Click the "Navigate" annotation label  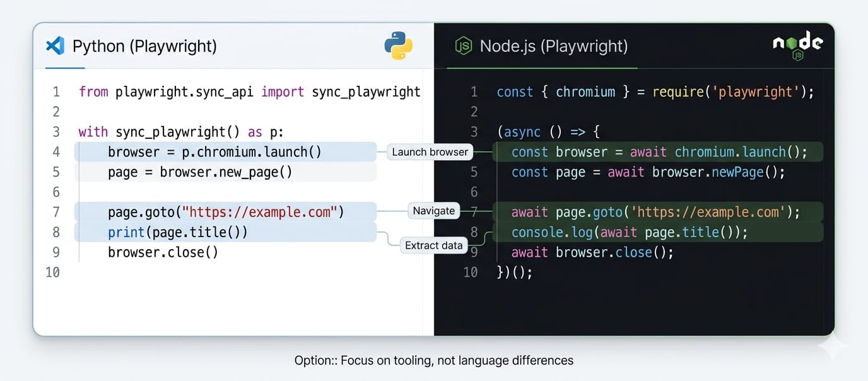(433, 211)
